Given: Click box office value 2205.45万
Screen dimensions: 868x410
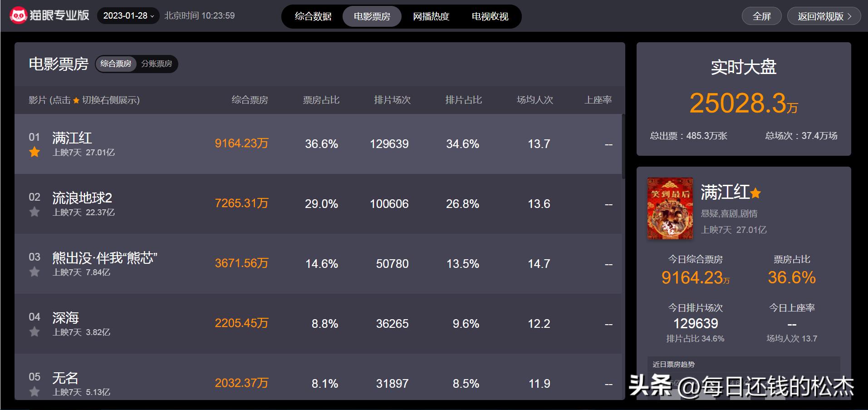Looking at the screenshot, I should click(x=241, y=323).
